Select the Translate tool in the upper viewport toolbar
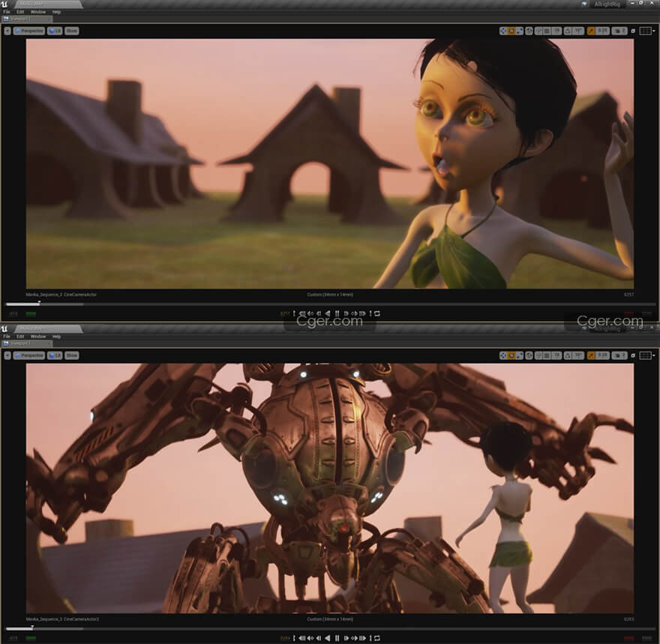The width and height of the screenshot is (660, 644). click(503, 31)
